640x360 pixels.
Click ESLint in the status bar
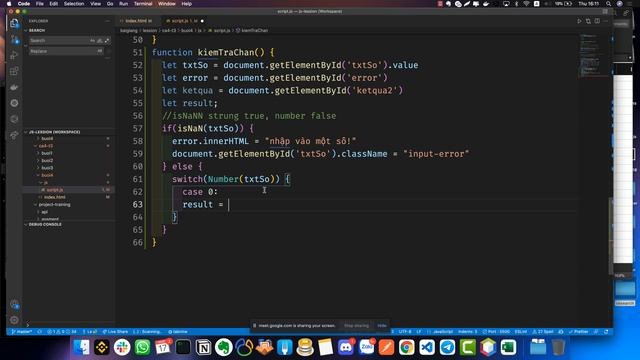coord(521,332)
